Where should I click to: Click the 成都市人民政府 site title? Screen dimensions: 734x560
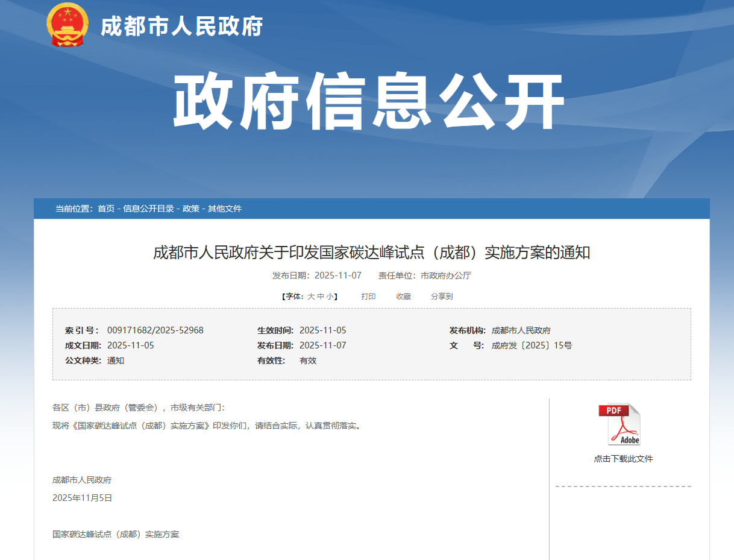click(181, 27)
